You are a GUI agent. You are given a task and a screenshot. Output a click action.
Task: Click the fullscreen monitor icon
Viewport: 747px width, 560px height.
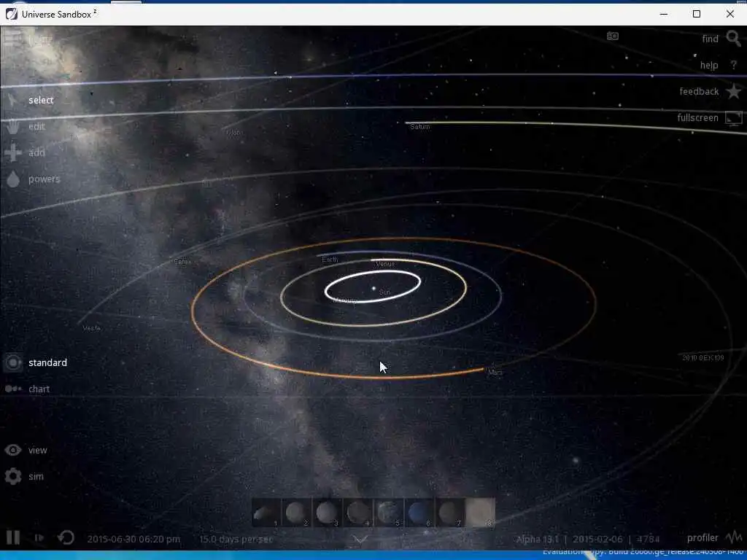[x=734, y=117]
